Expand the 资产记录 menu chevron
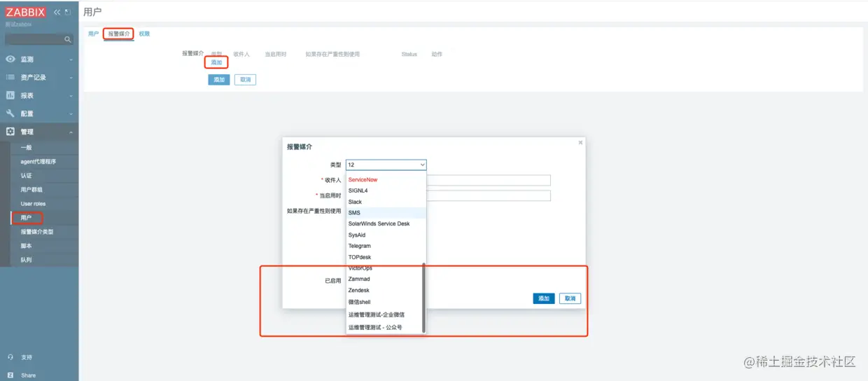868x381 pixels. [x=71, y=78]
